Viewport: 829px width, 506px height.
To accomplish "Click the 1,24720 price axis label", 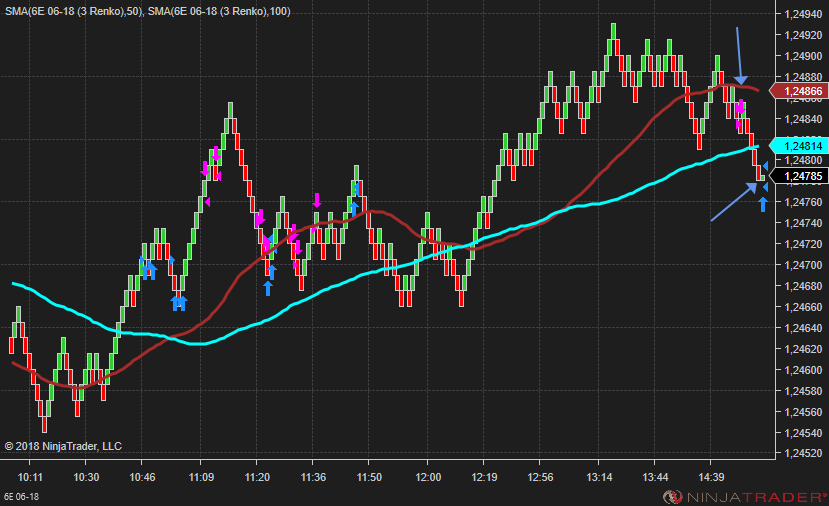I will [x=804, y=244].
